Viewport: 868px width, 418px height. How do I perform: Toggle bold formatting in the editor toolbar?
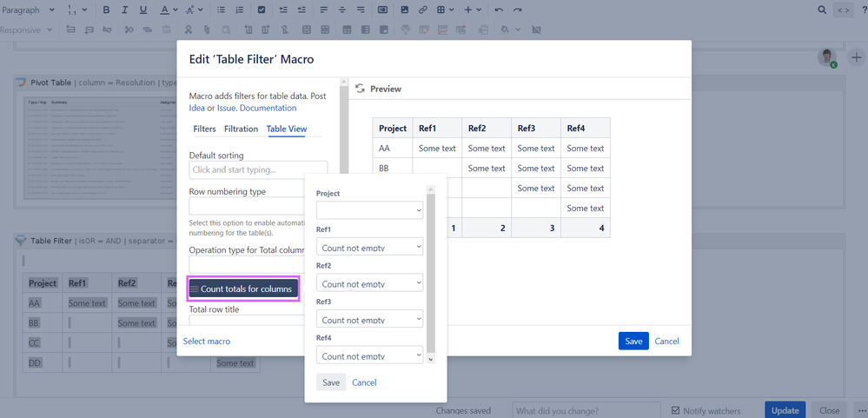coord(106,10)
